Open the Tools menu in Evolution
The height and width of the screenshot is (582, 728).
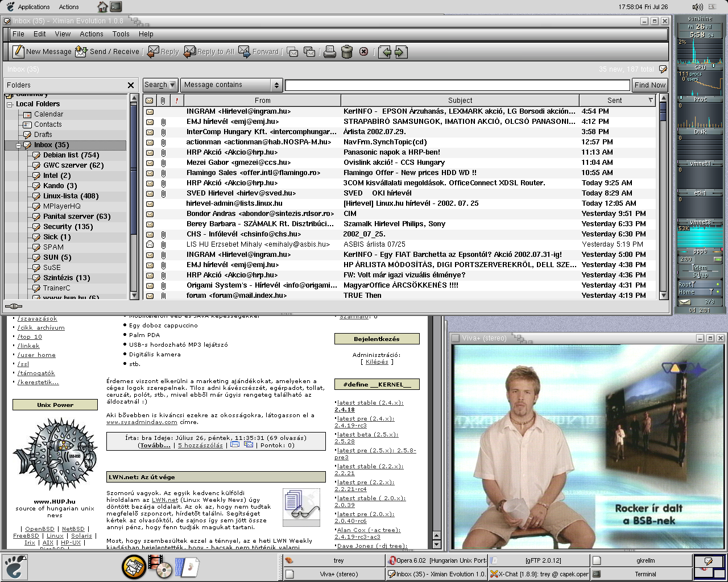pos(121,34)
